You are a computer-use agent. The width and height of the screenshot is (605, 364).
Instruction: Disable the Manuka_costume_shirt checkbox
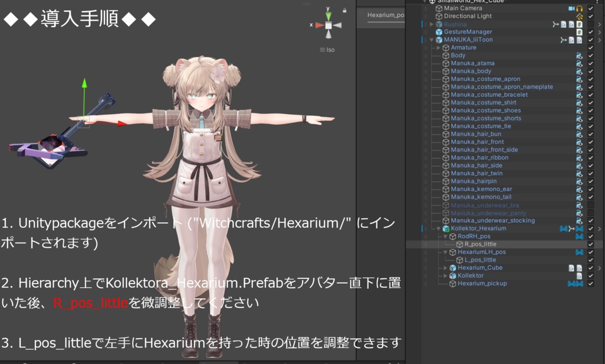[591, 102]
